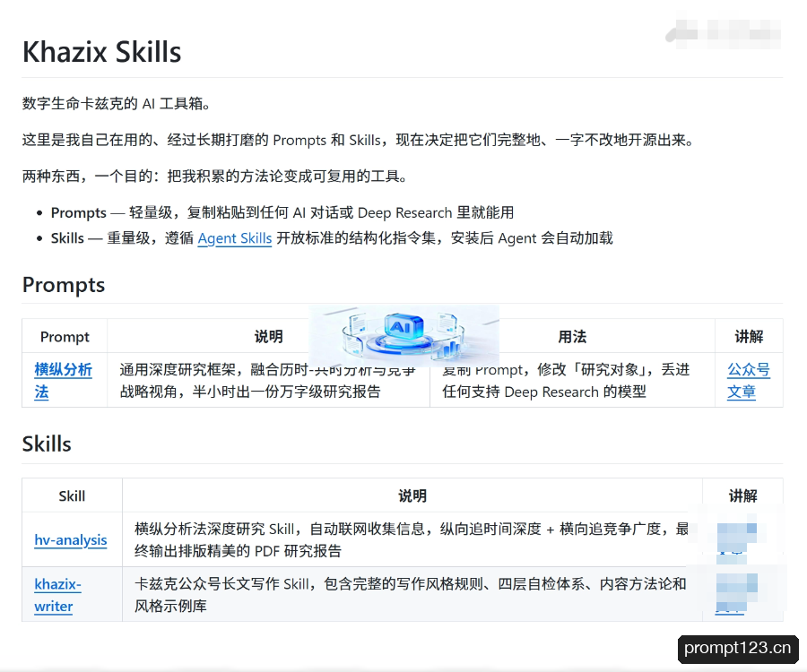The height and width of the screenshot is (672, 807).
Task: Click the 通用深度研究框架 description cell
Action: (x=268, y=381)
